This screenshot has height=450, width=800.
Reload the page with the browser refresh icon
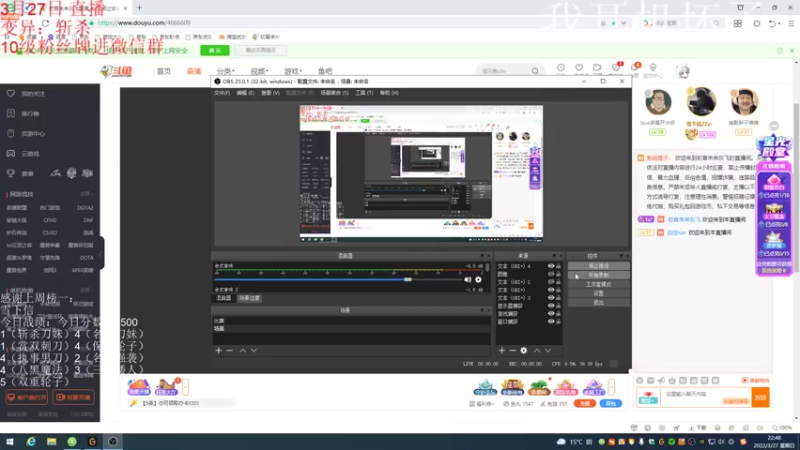[x=45, y=23]
